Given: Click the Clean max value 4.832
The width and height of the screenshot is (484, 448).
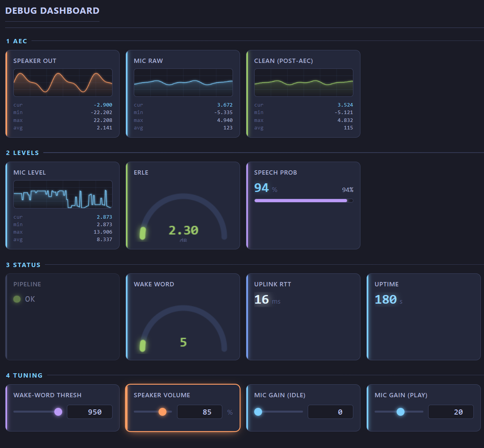Looking at the screenshot, I should pos(345,120).
